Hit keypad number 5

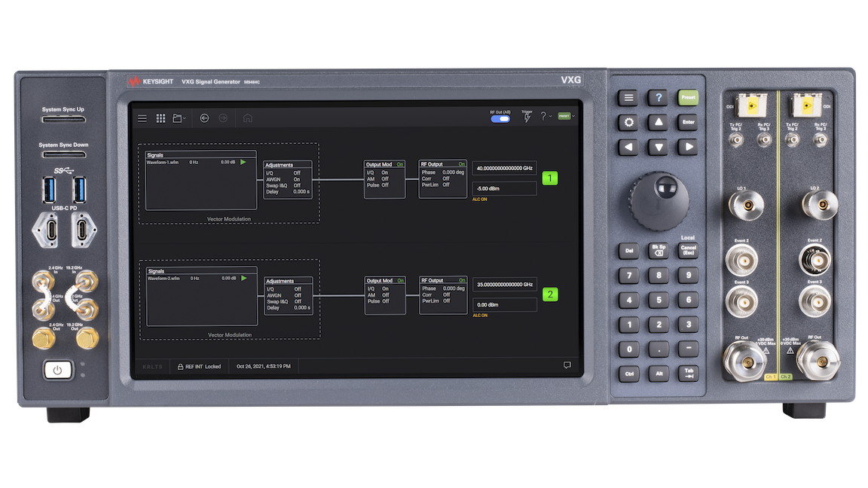click(x=659, y=300)
